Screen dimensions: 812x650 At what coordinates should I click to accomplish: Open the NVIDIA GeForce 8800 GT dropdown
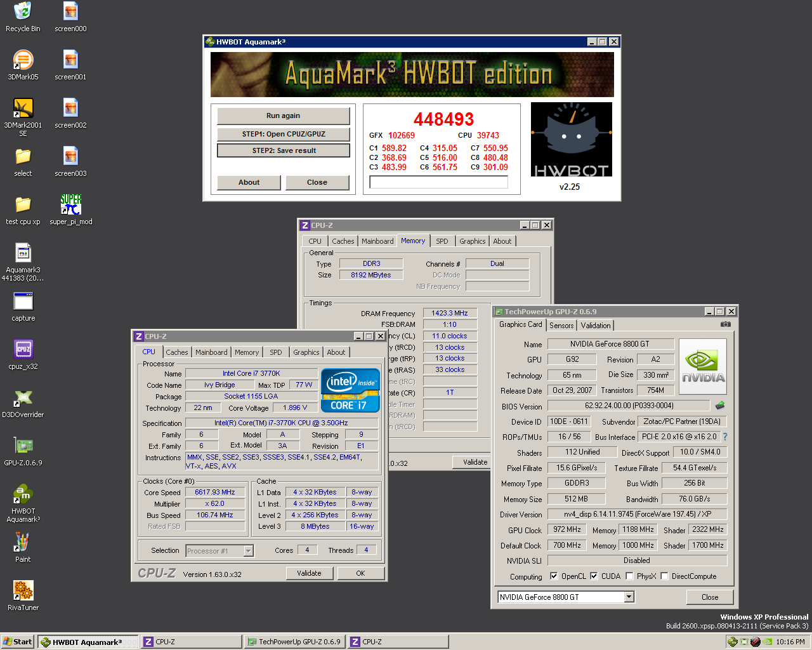[x=629, y=597]
